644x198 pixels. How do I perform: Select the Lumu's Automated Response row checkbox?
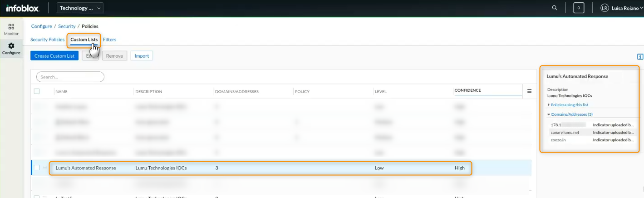point(37,168)
